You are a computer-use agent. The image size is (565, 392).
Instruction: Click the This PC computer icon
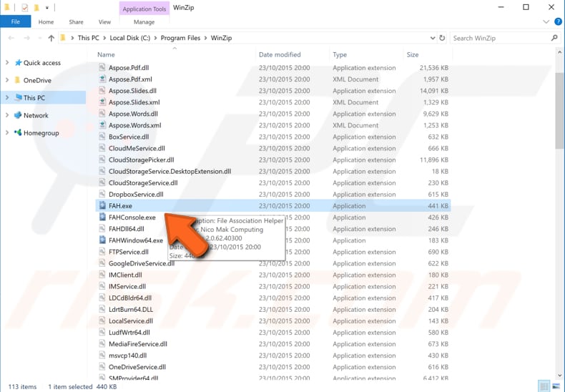[x=19, y=97]
